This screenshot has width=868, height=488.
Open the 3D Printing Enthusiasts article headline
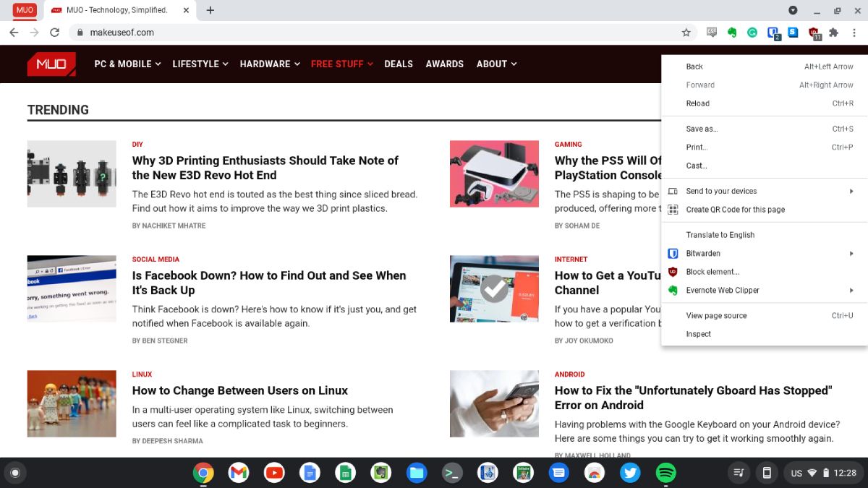pos(265,168)
